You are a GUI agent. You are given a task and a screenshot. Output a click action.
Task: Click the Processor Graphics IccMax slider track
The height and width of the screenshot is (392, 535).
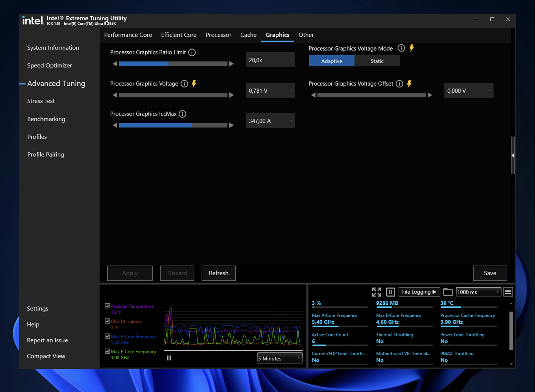click(173, 125)
